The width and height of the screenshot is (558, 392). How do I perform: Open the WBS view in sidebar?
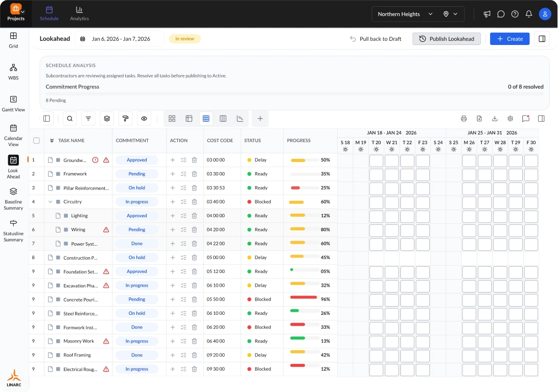(13, 72)
